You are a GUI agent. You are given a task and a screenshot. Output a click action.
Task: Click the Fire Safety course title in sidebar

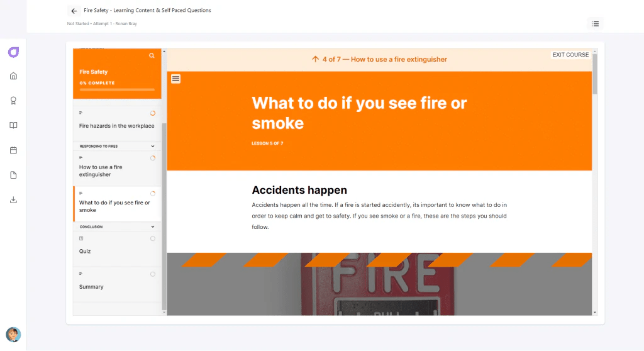[94, 72]
